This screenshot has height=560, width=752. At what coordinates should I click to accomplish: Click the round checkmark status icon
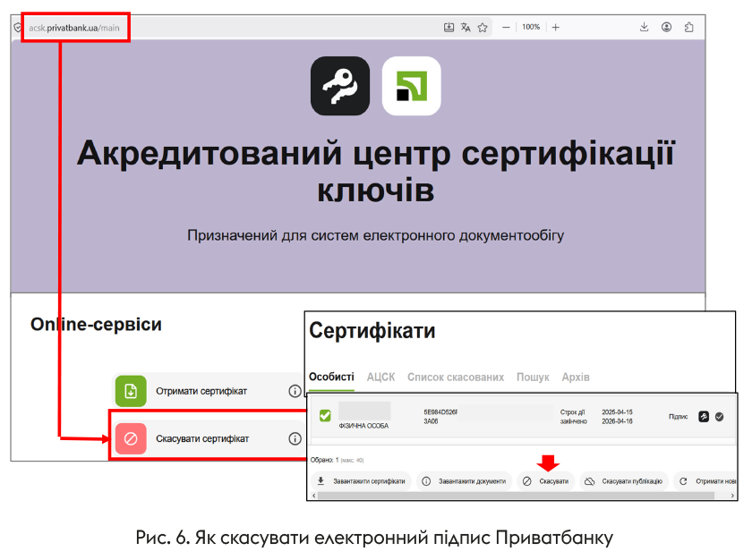click(720, 417)
